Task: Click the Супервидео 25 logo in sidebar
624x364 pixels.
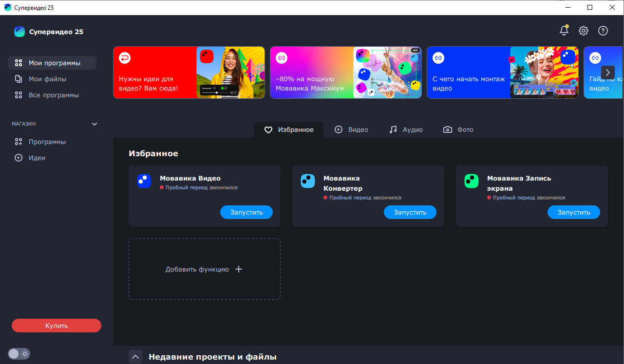Action: pyautogui.click(x=19, y=32)
